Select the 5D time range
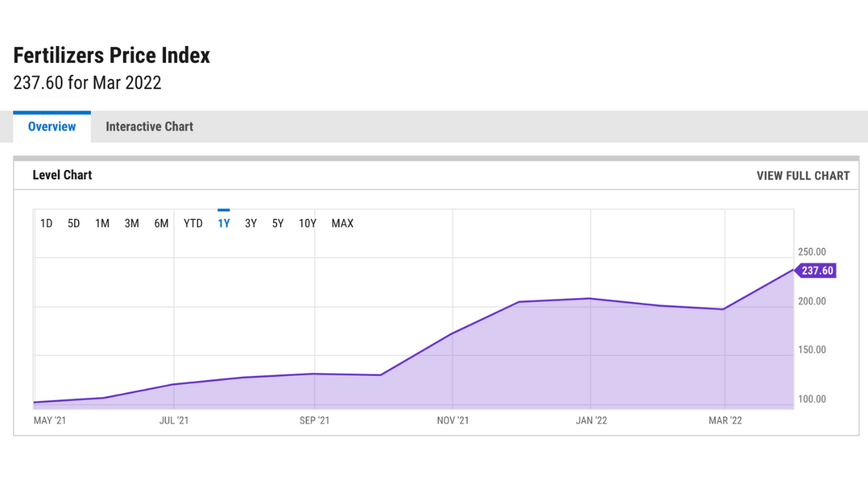Viewport: 868px width, 488px height. pyautogui.click(x=74, y=224)
